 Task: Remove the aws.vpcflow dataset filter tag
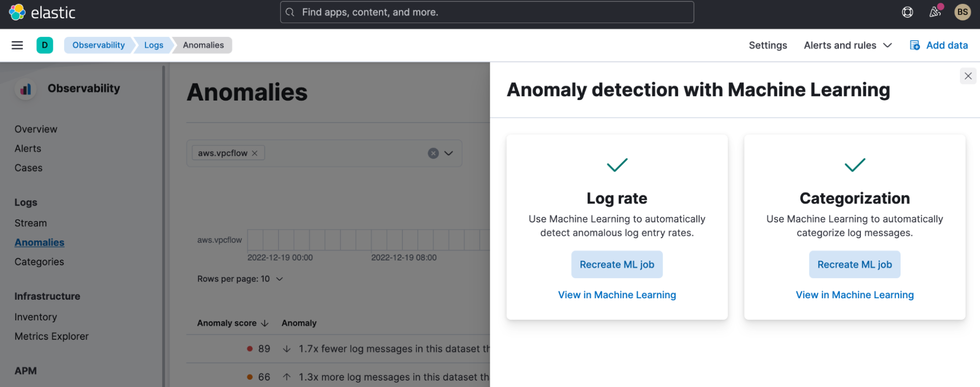pyautogui.click(x=255, y=153)
